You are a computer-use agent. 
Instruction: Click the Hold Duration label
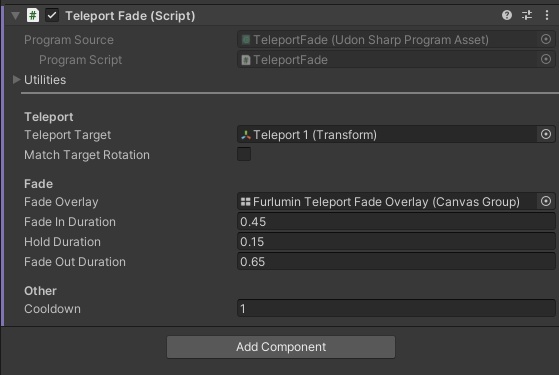[x=62, y=242]
